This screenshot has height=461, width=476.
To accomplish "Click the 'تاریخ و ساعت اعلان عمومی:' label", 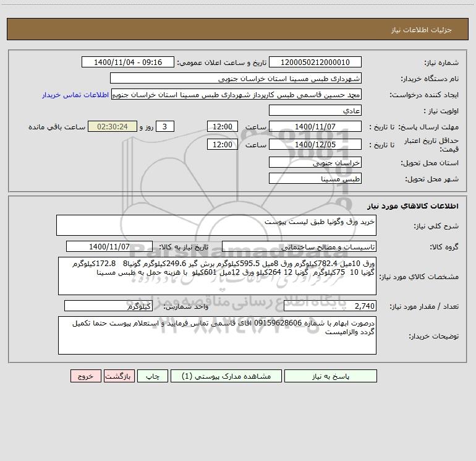I will [221, 62].
